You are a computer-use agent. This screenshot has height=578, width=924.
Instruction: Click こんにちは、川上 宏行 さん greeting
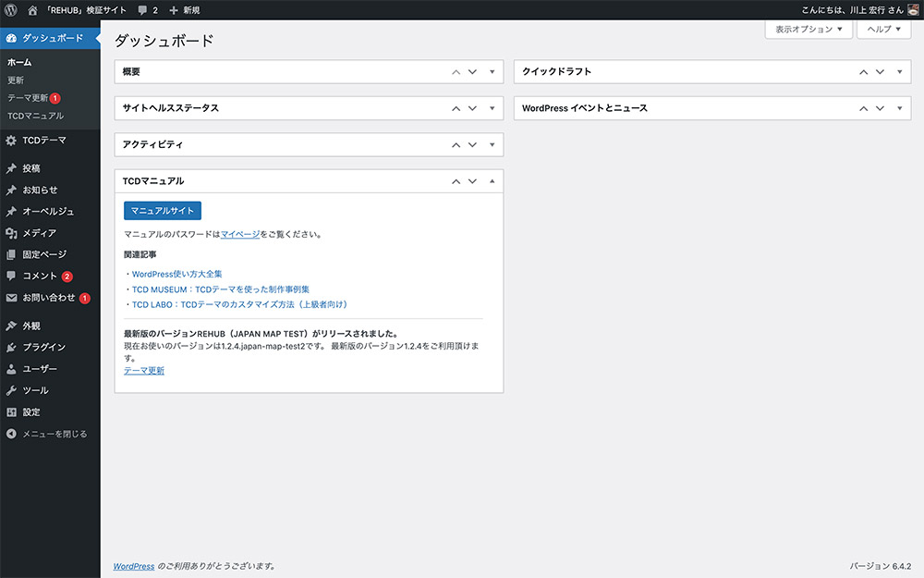coord(852,10)
